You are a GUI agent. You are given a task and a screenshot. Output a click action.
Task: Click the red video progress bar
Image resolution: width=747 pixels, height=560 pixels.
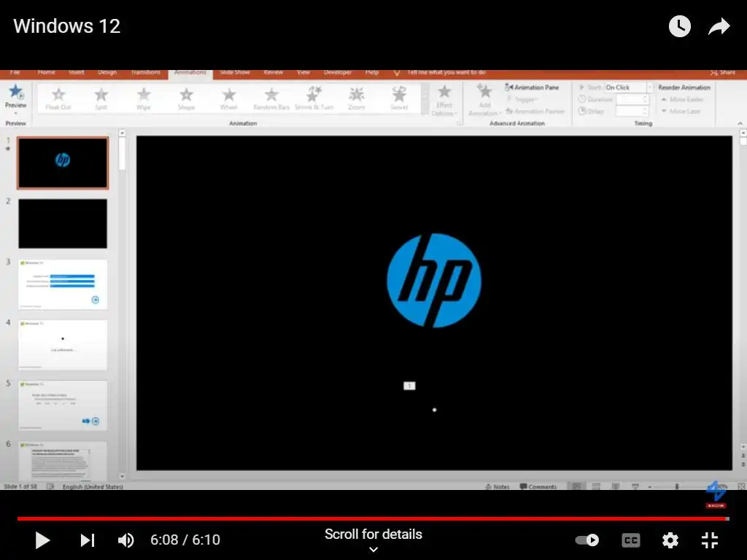(x=373, y=518)
